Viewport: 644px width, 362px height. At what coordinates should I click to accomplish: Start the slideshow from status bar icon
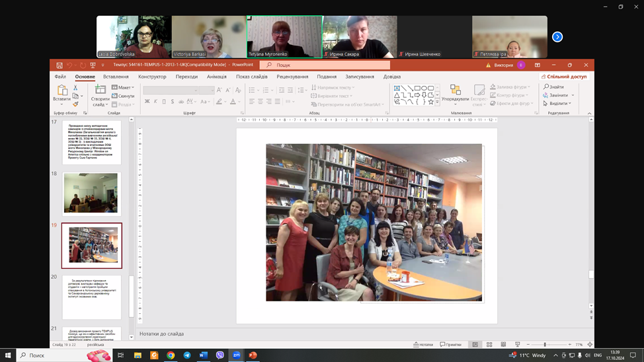pos(517,345)
